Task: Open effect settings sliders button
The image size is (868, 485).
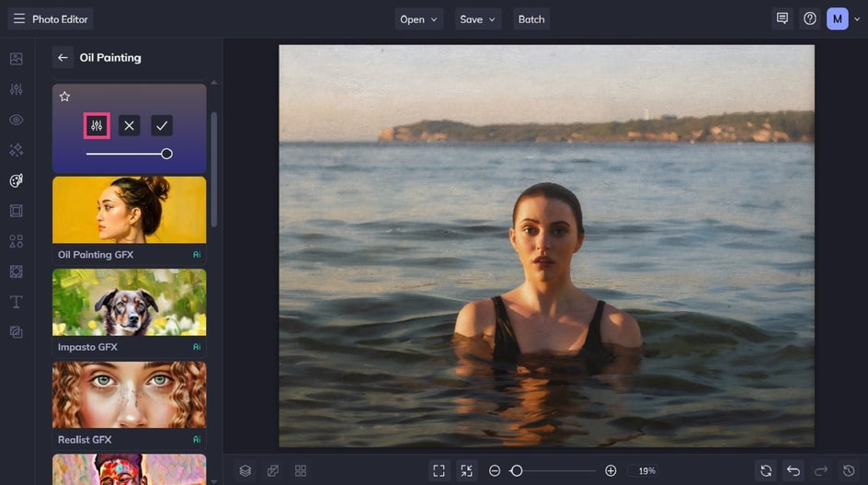Action: (97, 126)
